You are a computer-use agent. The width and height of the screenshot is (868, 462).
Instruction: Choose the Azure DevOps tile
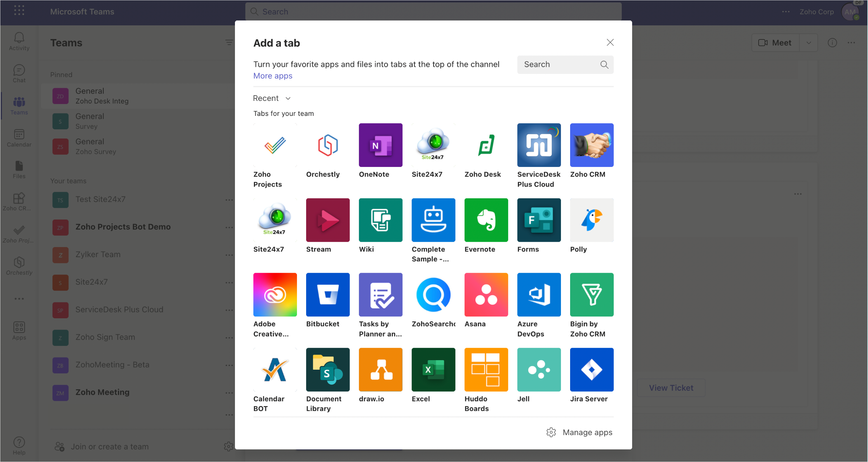click(539, 294)
